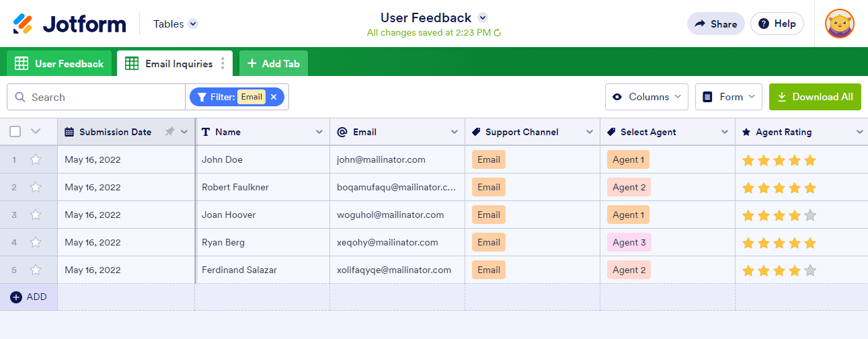The height and width of the screenshot is (339, 868).
Task: Remove the Email filter with X icon
Action: click(x=274, y=97)
